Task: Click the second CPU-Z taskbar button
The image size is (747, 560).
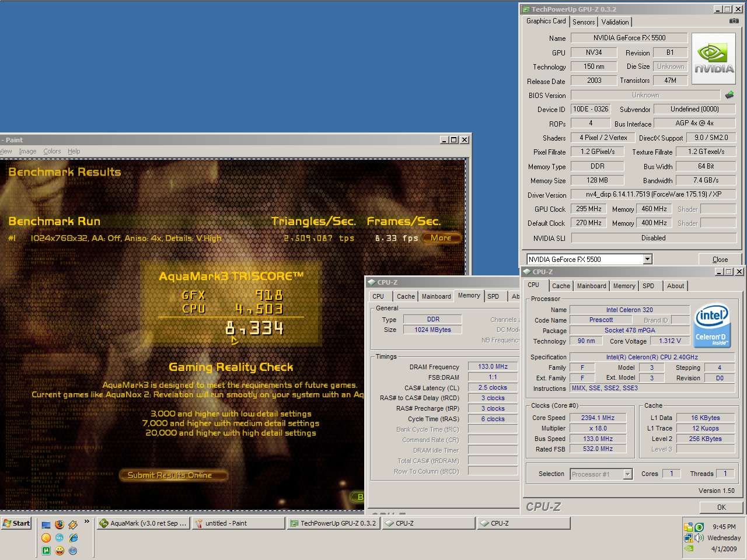Action: click(523, 523)
